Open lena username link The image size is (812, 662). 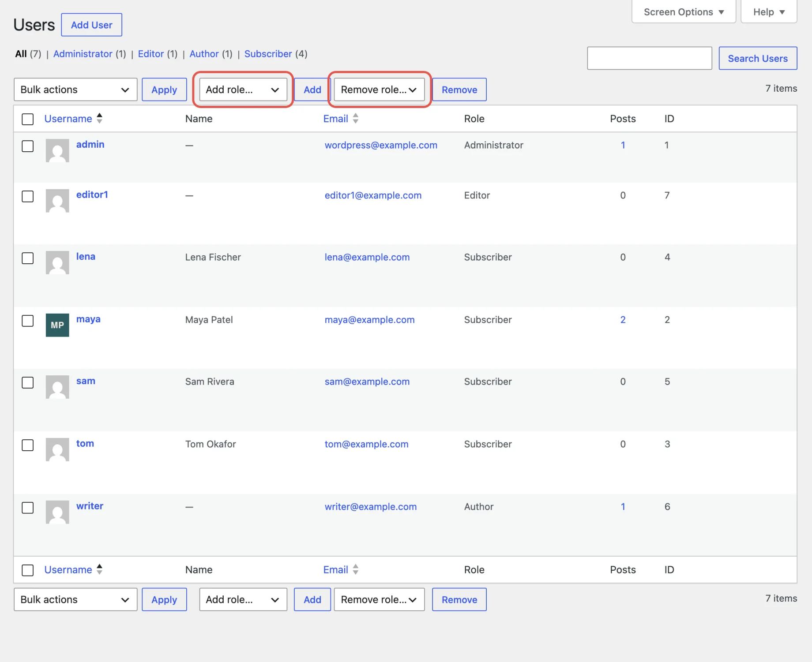click(86, 256)
